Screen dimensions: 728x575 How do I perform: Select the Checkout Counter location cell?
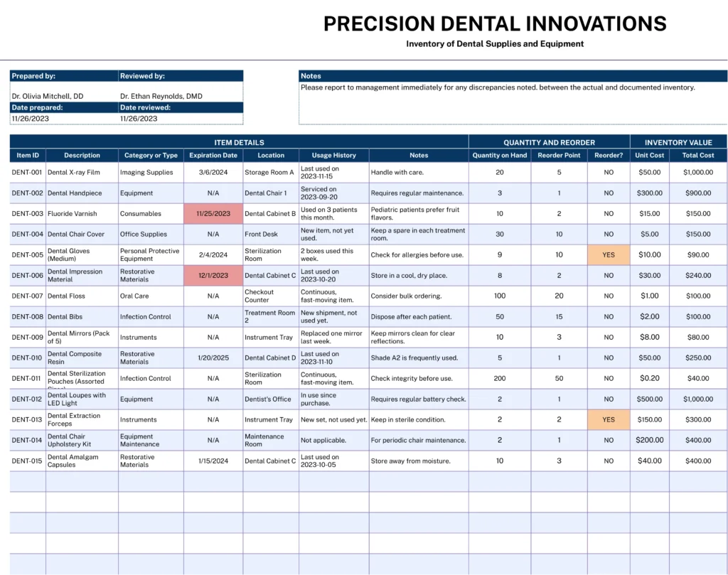(271, 296)
